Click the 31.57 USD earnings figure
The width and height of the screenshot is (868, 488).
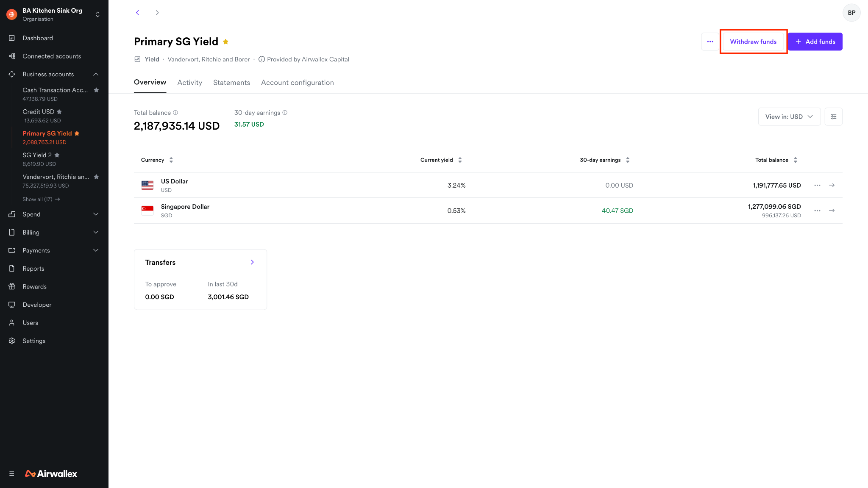coord(249,125)
